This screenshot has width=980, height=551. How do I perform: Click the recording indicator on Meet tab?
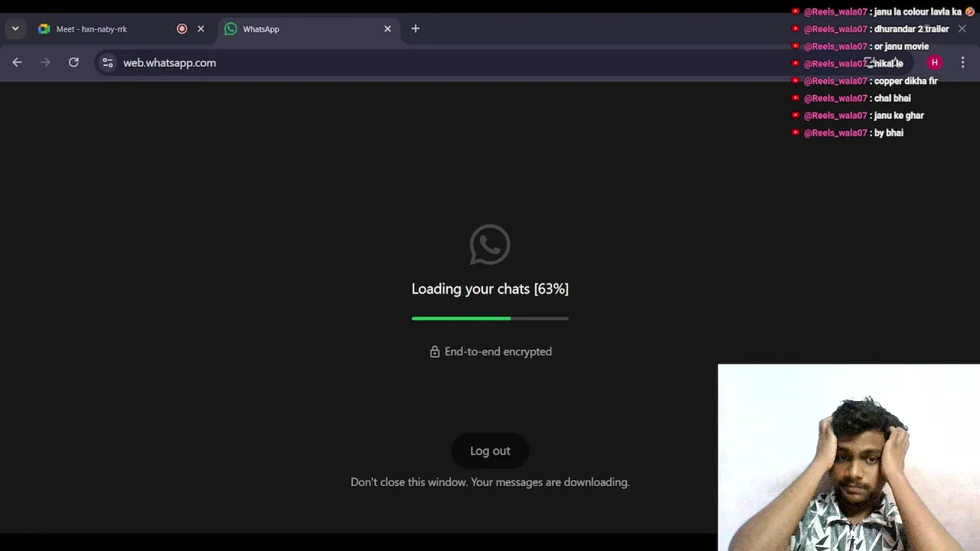(182, 29)
